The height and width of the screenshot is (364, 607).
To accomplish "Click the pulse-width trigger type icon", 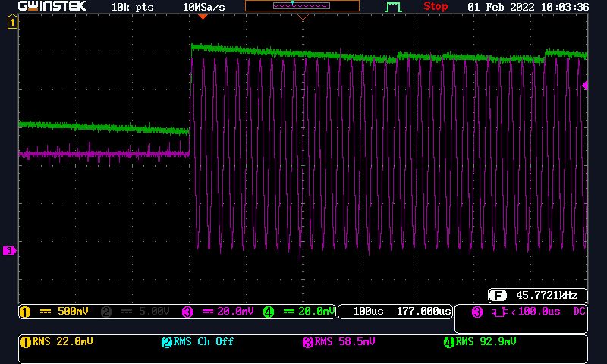I will point(499,312).
